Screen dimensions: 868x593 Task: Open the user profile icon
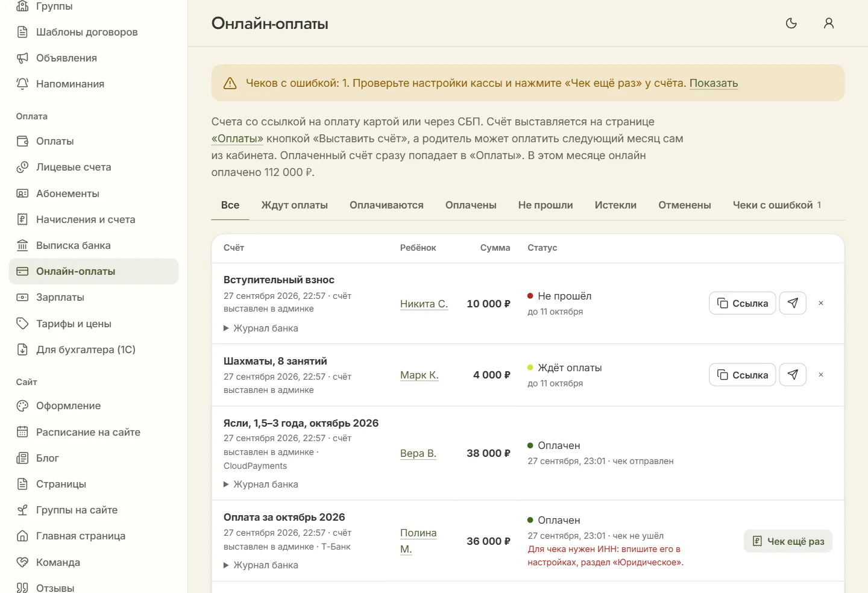[829, 24]
